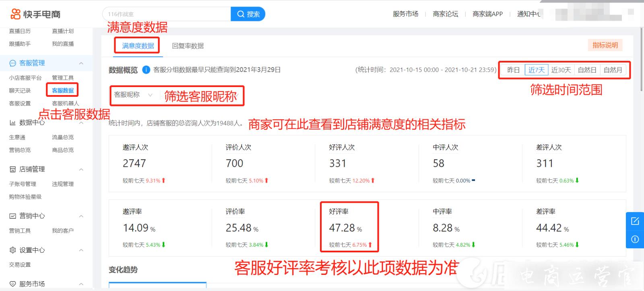Open 客服设置 in sidebar
This screenshot has height=291, width=644.
[x=20, y=104]
